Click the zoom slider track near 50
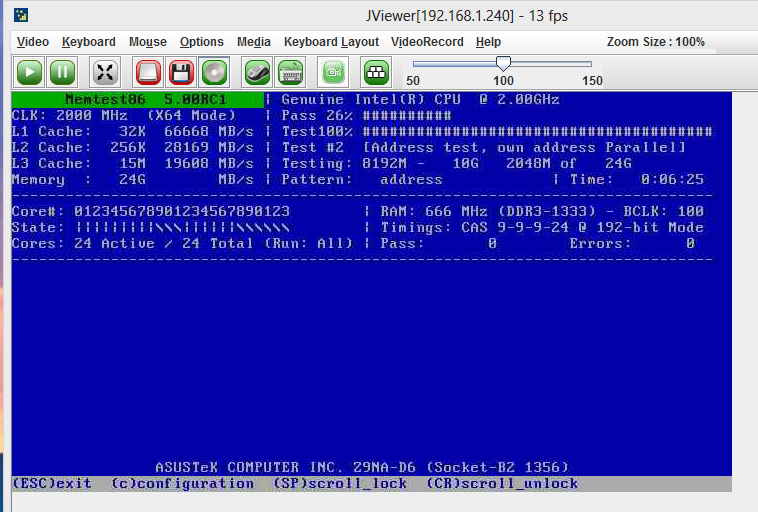The height and width of the screenshot is (512, 758). (x=417, y=64)
